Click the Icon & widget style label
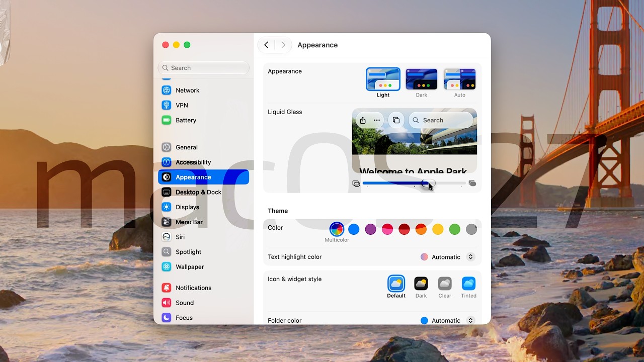The image size is (644, 362). click(x=294, y=279)
